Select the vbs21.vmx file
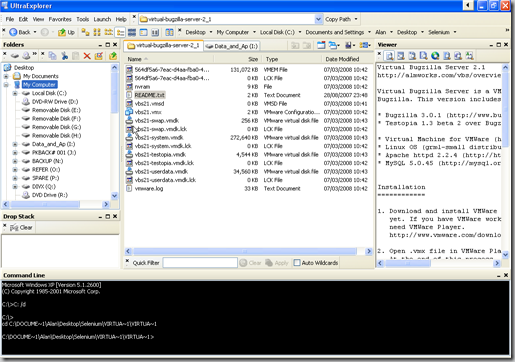This screenshot has height=362, width=515. tap(148, 112)
